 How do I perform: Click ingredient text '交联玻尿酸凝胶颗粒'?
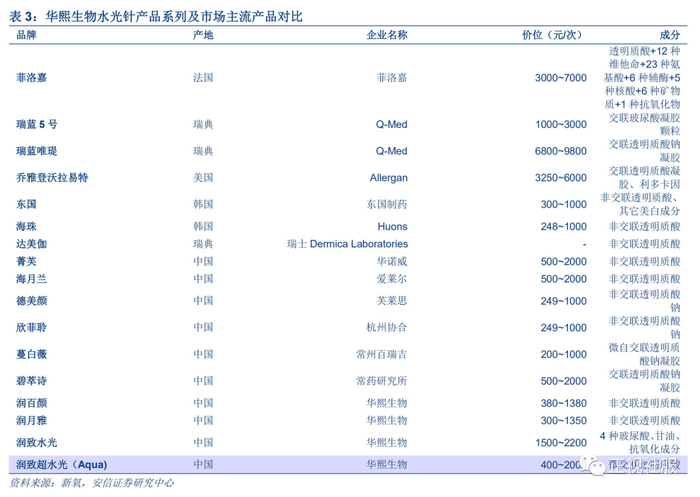pos(644,124)
